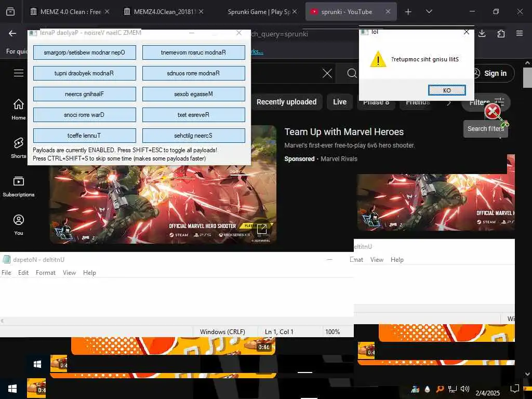This screenshot has width=532, height=399.
Task: Click inside the Notepad text area
Action: tap(177, 298)
